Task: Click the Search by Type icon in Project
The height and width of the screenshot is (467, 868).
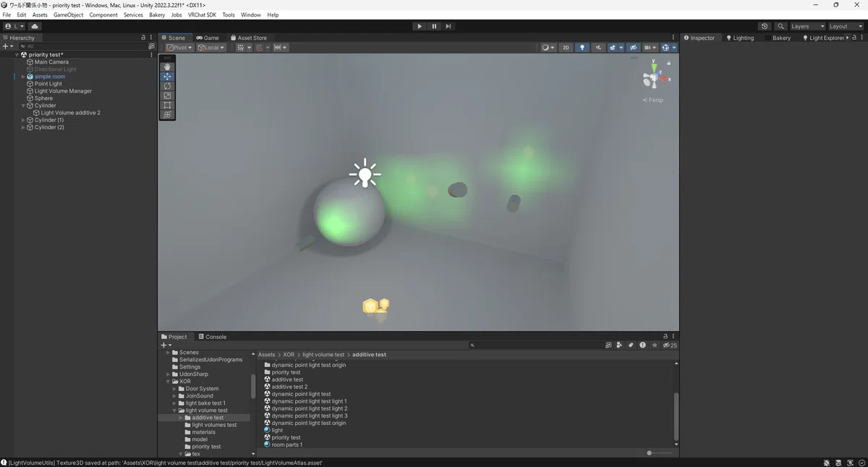Action: [x=619, y=345]
